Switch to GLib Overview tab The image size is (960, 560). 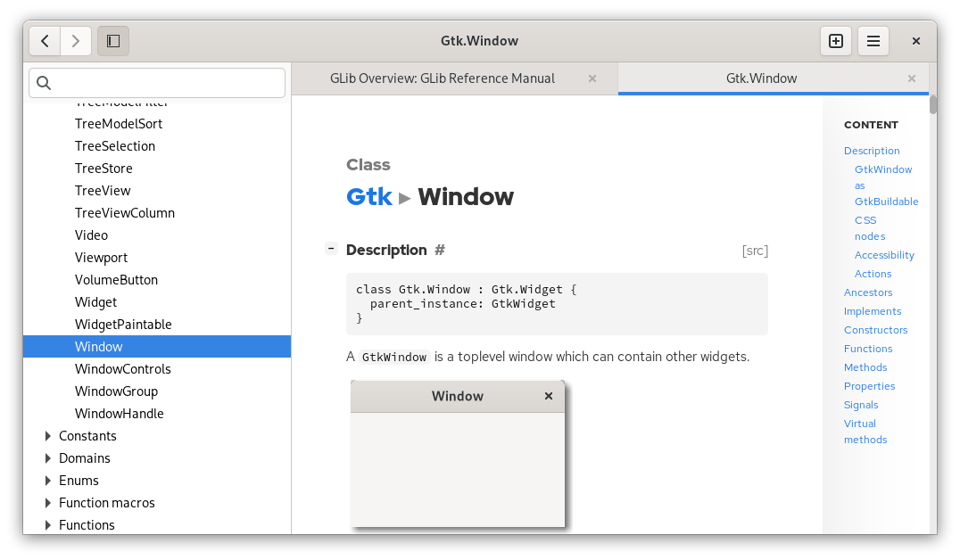point(443,78)
